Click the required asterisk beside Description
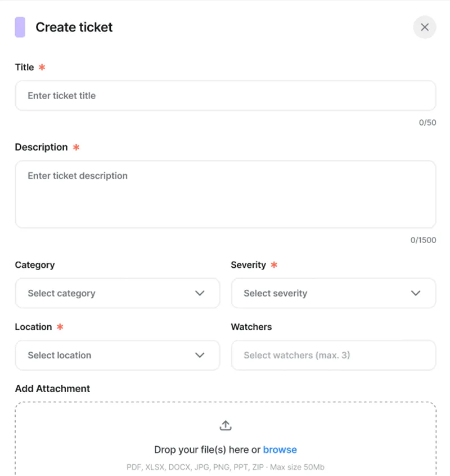This screenshot has height=476, width=450. (76, 147)
